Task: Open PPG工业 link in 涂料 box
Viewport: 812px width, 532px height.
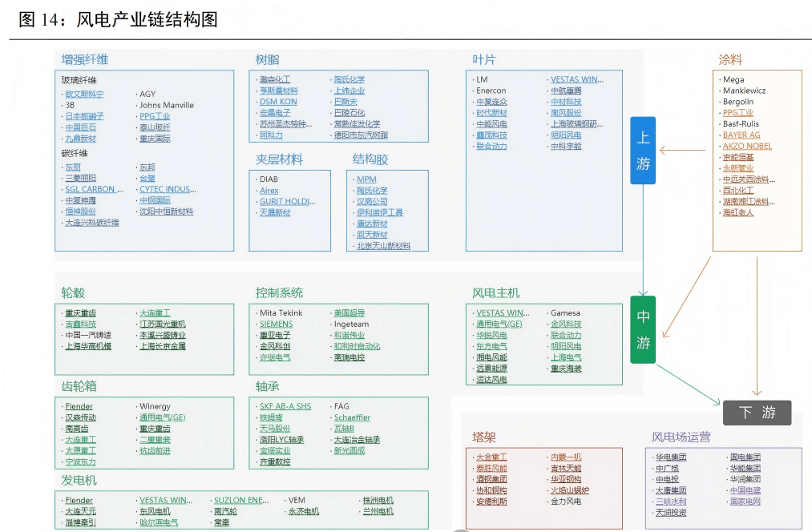Action: (738, 112)
